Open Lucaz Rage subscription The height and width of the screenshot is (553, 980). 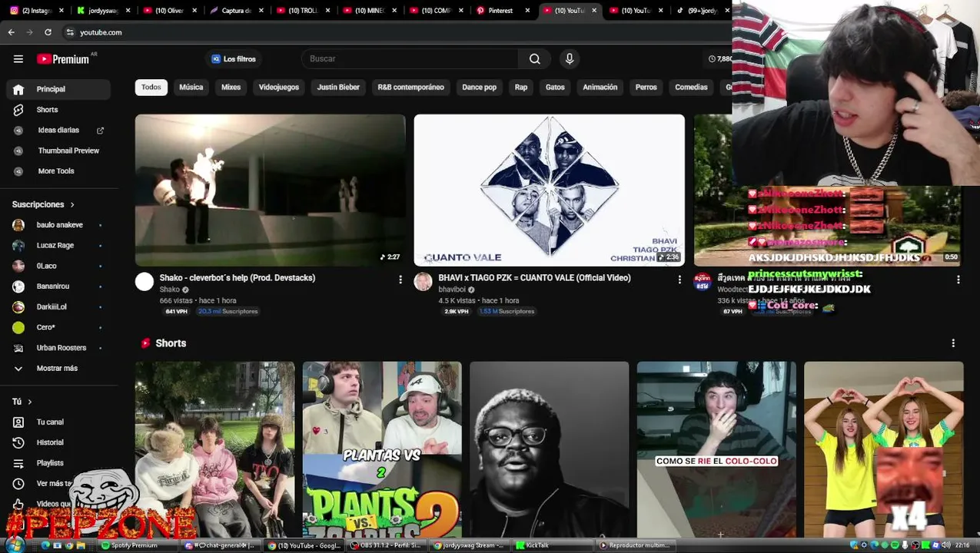pyautogui.click(x=58, y=246)
